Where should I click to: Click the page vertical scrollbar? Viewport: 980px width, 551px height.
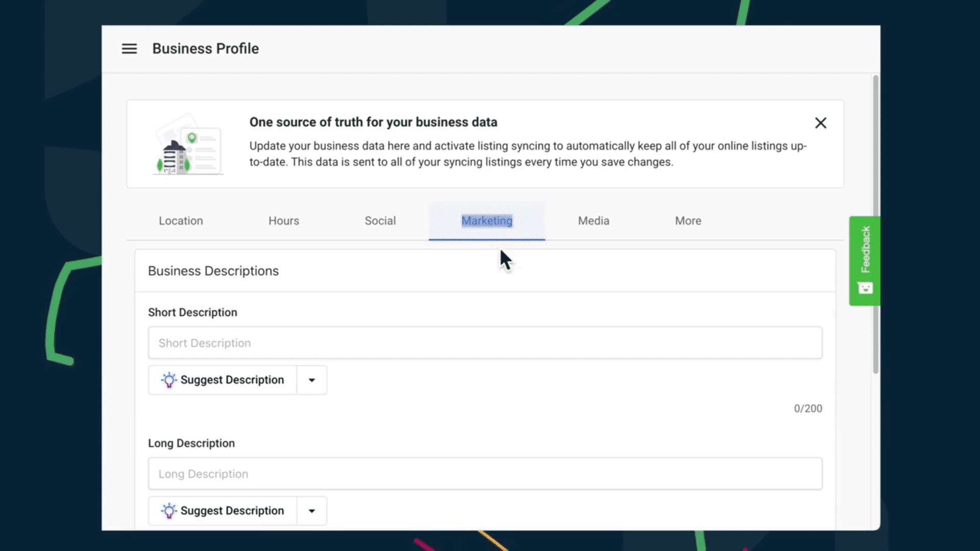(875, 224)
